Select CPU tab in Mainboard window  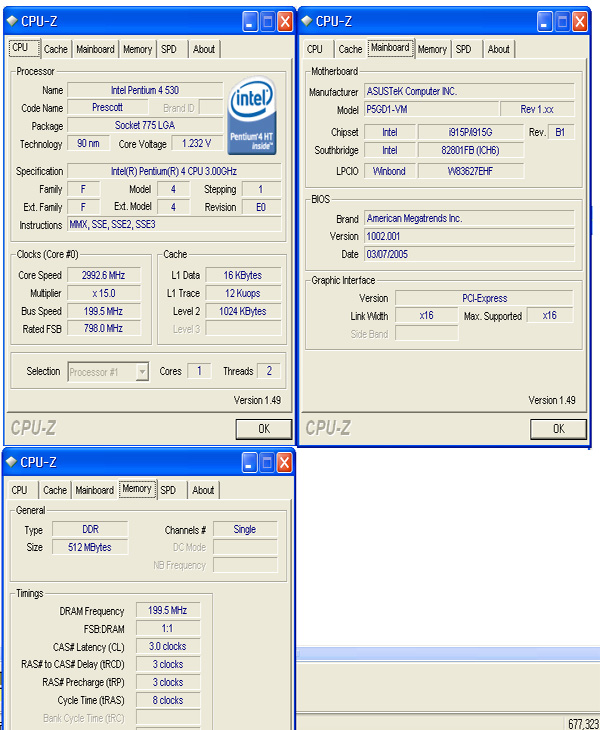[315, 49]
